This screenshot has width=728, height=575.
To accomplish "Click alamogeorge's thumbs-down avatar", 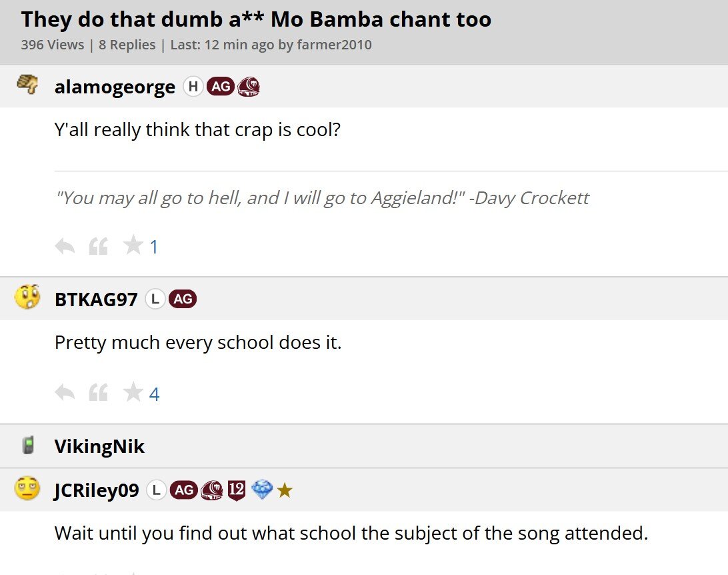I will (27, 84).
